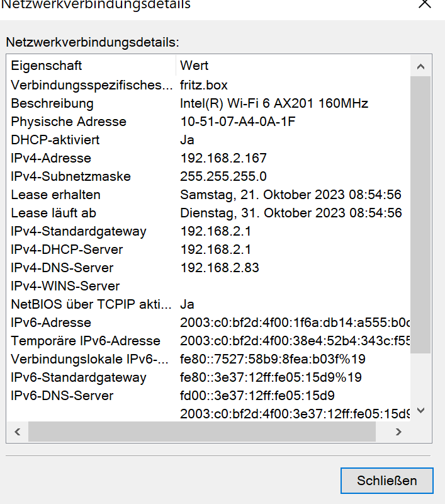Click the Schließen button
The height and width of the screenshot is (504, 445).
point(387,481)
